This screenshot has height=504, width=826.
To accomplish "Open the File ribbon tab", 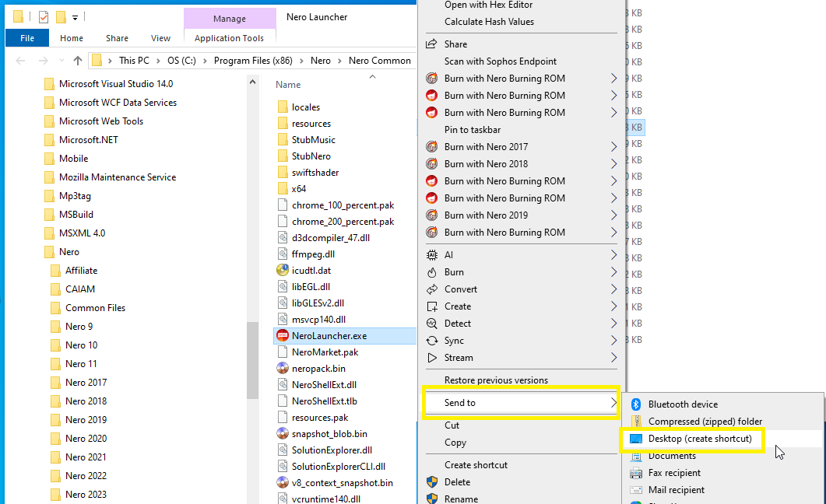I will pyautogui.click(x=27, y=38).
